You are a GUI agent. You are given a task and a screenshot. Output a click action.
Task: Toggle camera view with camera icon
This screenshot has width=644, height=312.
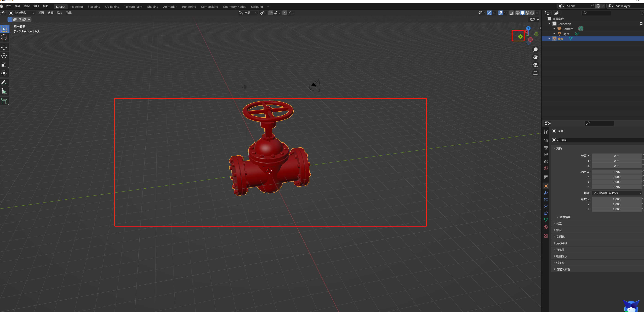[535, 65]
